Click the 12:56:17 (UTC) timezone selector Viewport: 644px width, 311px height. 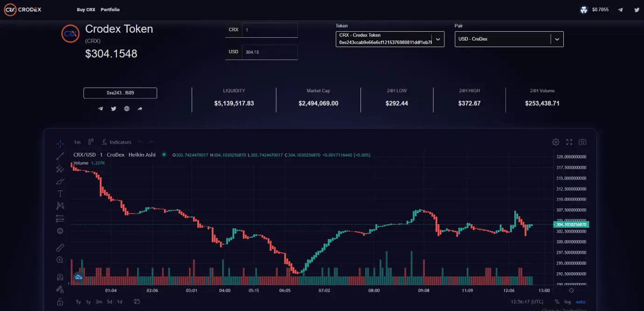click(x=526, y=302)
